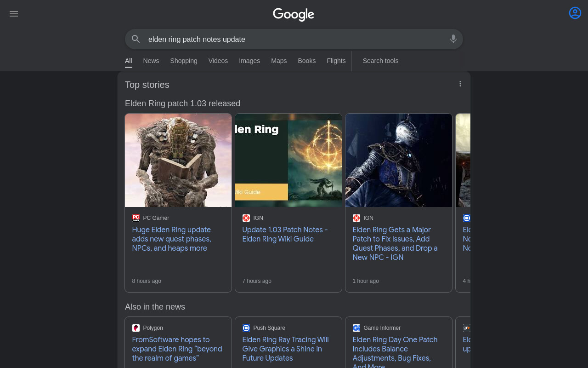588x368 pixels.
Task: Open 'Elden Ring Day One Patch' Game Informer story
Action: coord(395,352)
